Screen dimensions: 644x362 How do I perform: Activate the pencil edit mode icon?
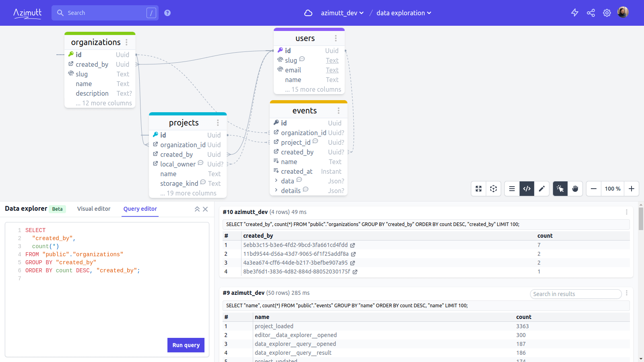(542, 189)
